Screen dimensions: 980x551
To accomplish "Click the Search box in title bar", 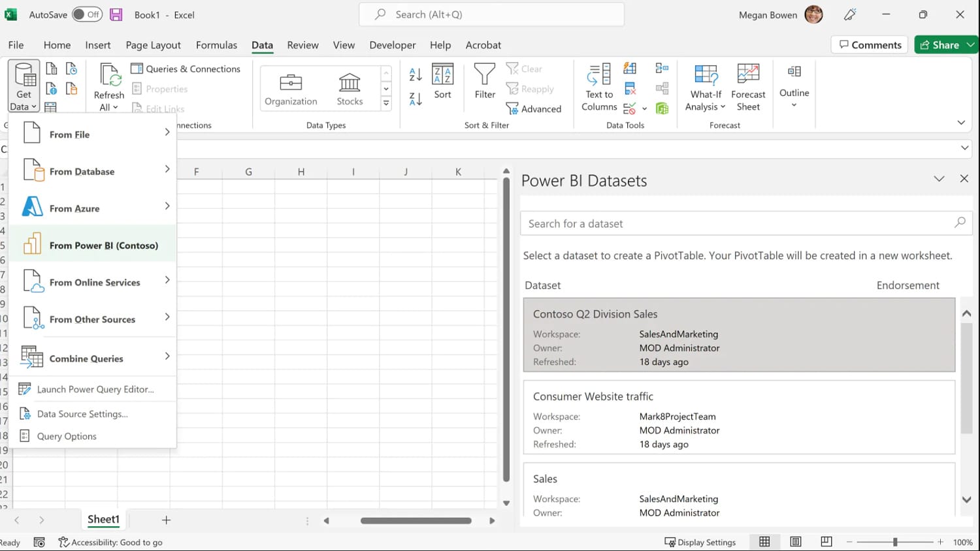I will pos(491,14).
